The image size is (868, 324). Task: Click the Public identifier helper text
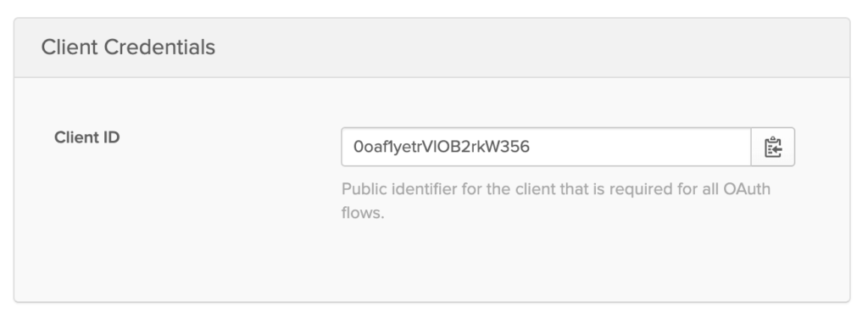[x=556, y=200]
